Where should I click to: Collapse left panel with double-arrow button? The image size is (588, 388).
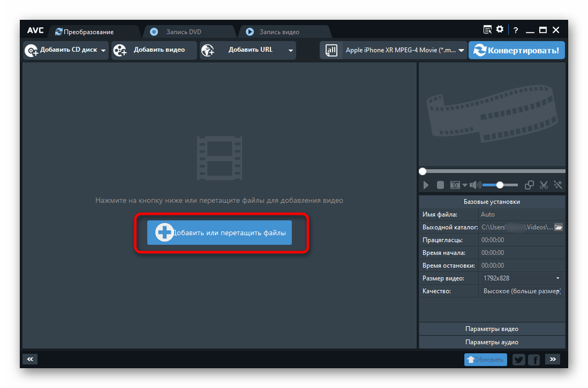pyautogui.click(x=30, y=359)
